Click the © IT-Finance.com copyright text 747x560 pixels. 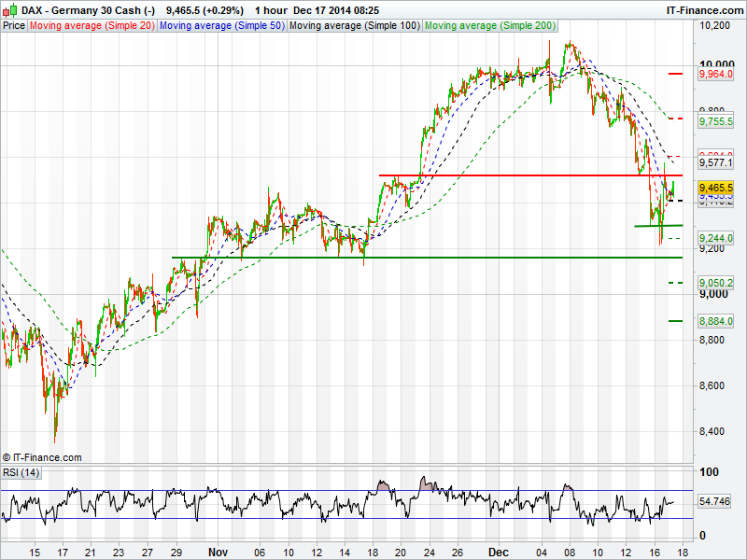(x=42, y=457)
